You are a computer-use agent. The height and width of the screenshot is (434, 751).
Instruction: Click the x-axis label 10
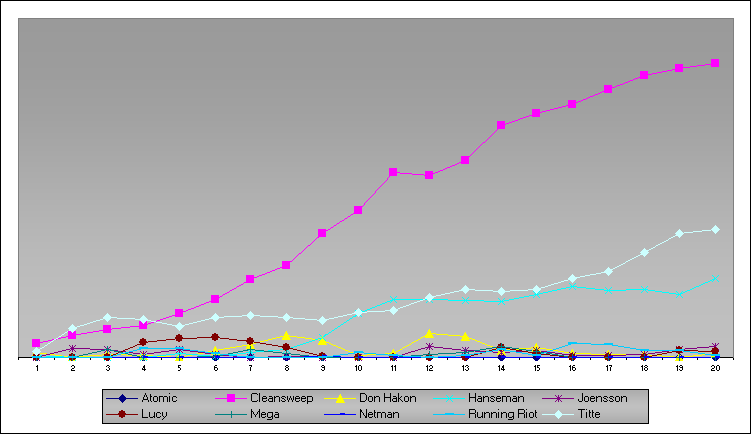click(x=358, y=368)
